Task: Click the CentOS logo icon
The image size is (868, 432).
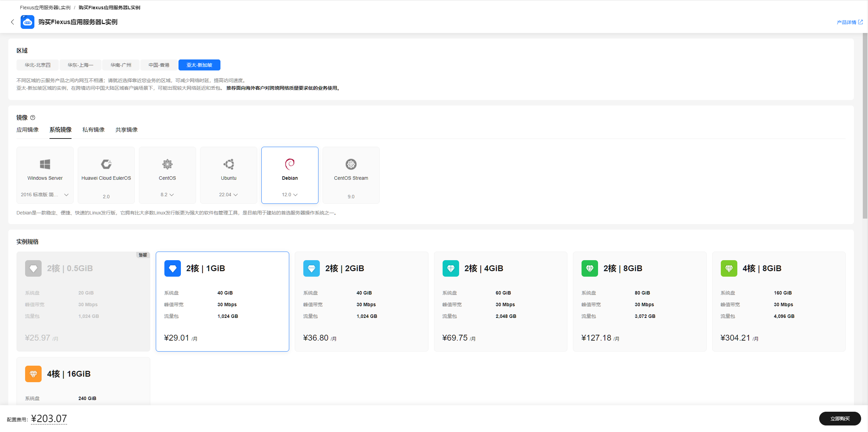Action: click(167, 164)
